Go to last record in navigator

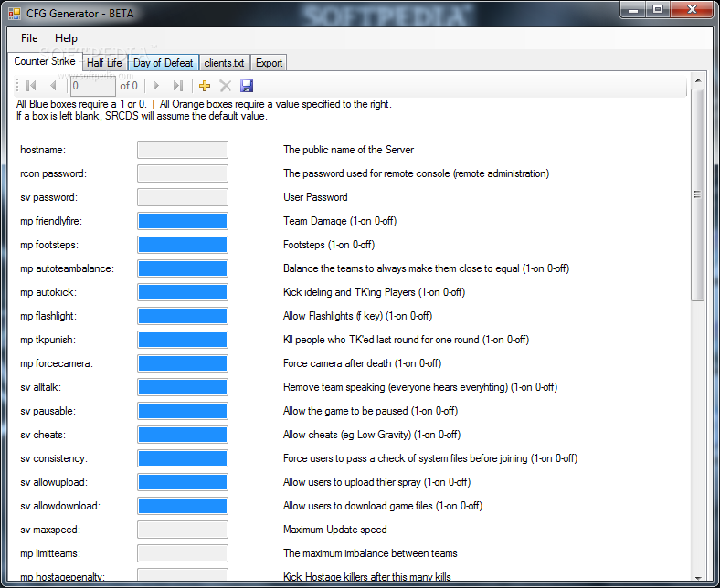(x=177, y=86)
